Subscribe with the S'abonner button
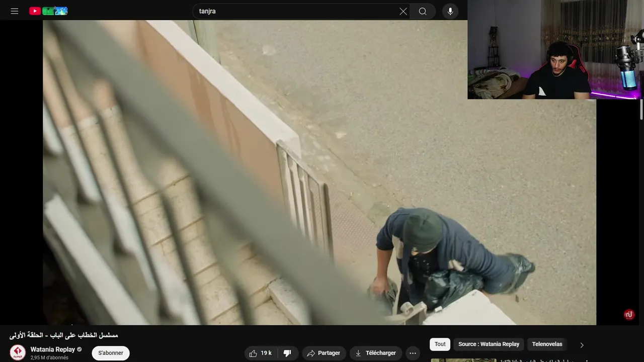Image resolution: width=644 pixels, height=362 pixels. coord(111,353)
